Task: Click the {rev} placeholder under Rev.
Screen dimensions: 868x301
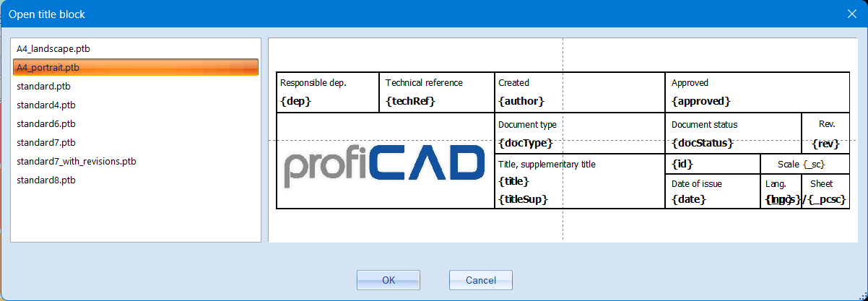Action: point(825,143)
